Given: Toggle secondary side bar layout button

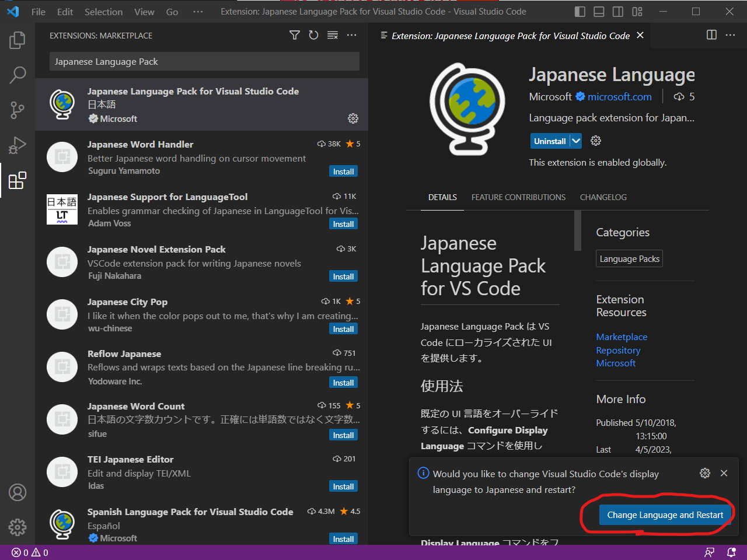Looking at the screenshot, I should 618,12.
